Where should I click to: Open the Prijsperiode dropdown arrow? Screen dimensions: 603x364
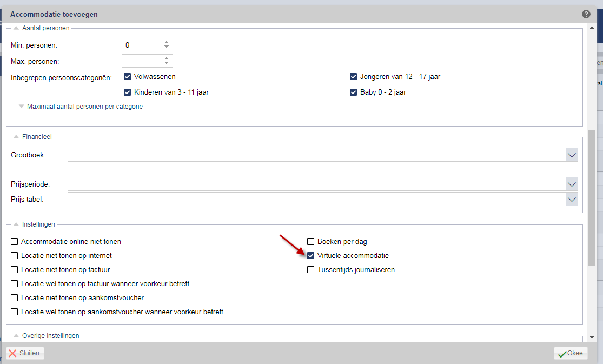(572, 184)
